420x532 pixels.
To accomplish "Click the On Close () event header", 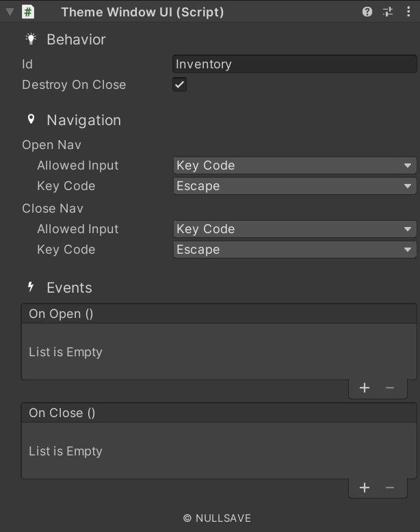I will [x=219, y=413].
